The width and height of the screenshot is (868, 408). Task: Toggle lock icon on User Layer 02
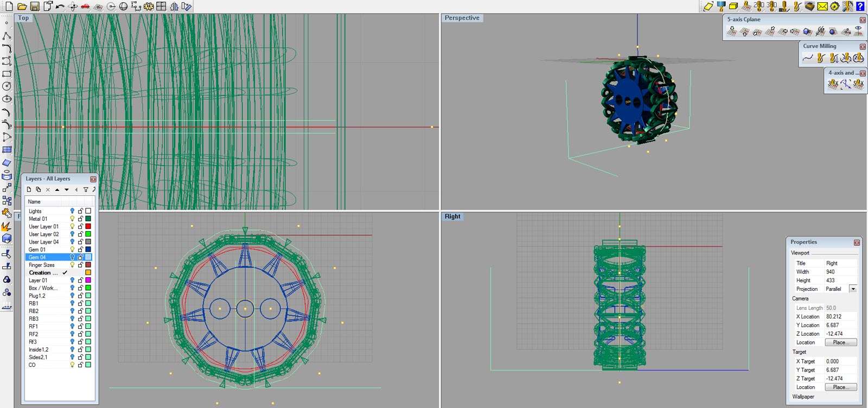click(80, 234)
